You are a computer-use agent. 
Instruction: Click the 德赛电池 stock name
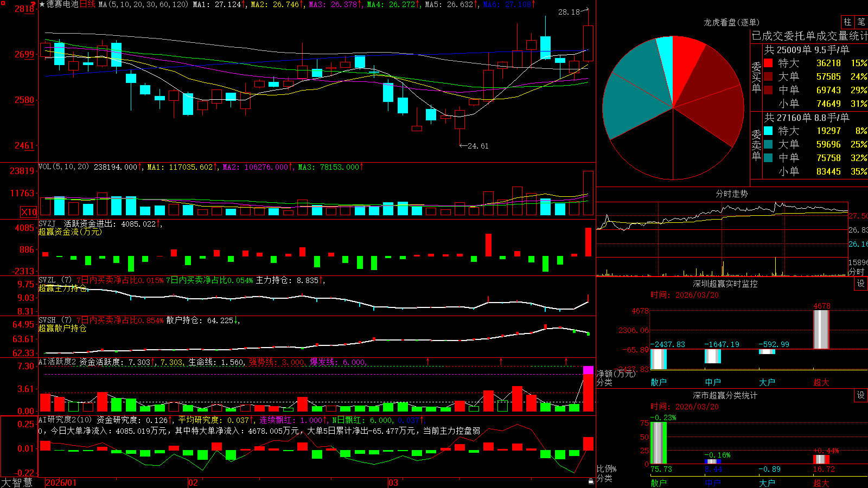62,4
